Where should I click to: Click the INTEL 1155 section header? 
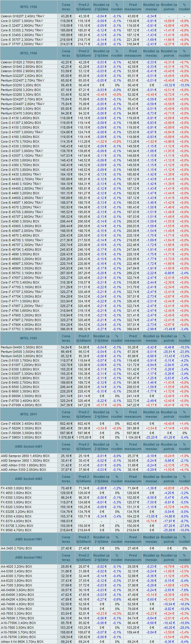pos(28,7)
